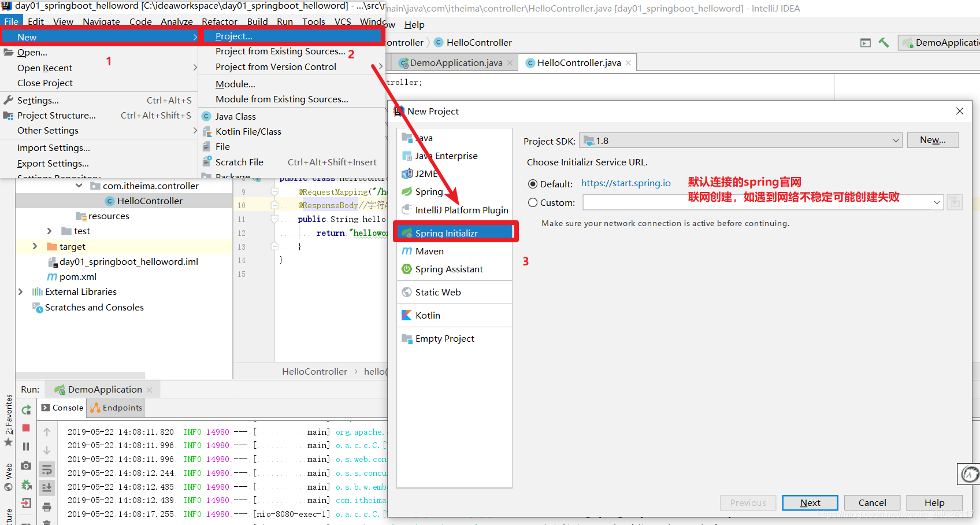This screenshot has width=980, height=525.
Task: Open the DemoApplication run configuration dropdown
Action: [x=939, y=43]
